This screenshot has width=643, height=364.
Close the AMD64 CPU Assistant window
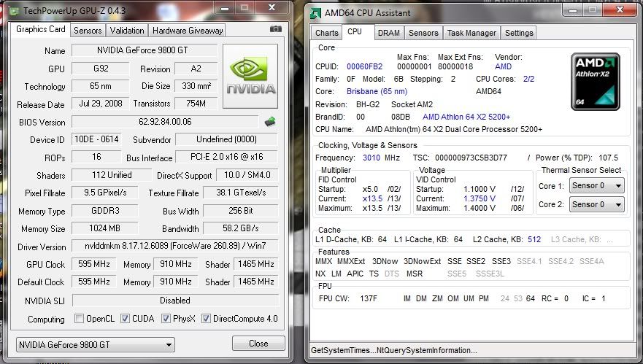click(620, 9)
